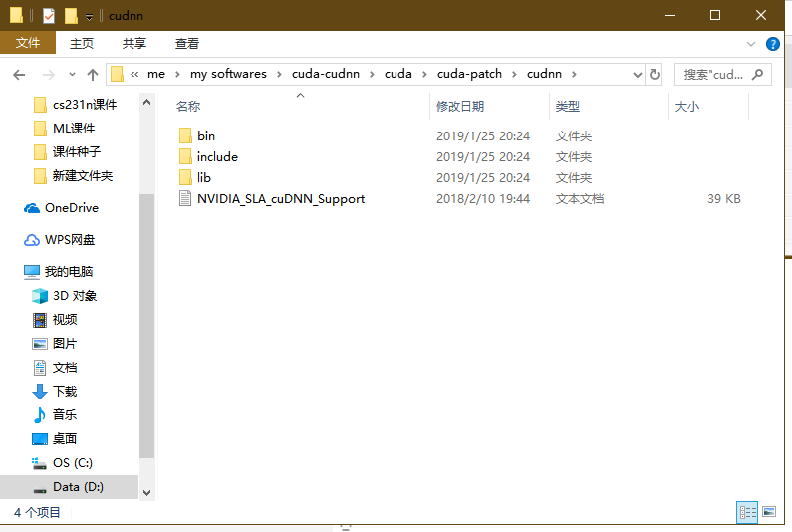Go up one folder level
792x532 pixels.
point(93,75)
